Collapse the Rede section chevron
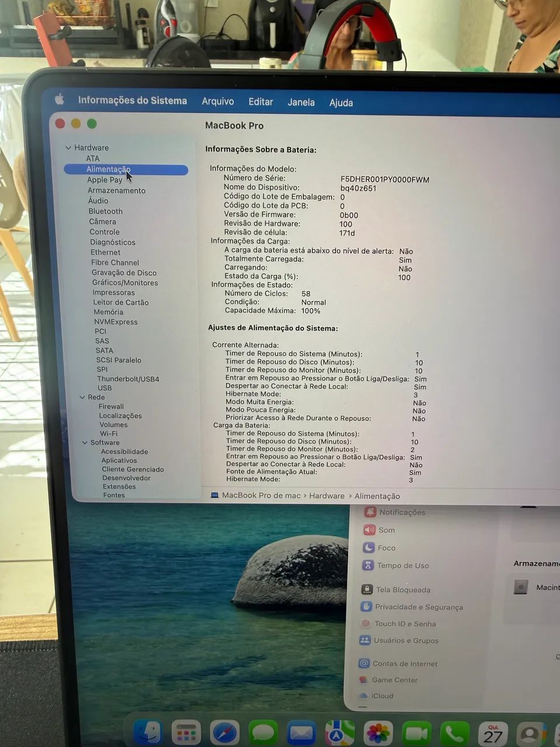The height and width of the screenshot is (747, 560). pos(82,397)
